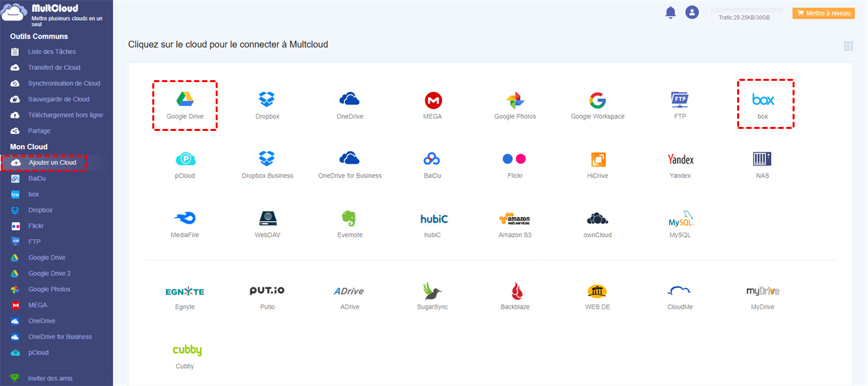Click Inviter des amis link

click(50, 378)
